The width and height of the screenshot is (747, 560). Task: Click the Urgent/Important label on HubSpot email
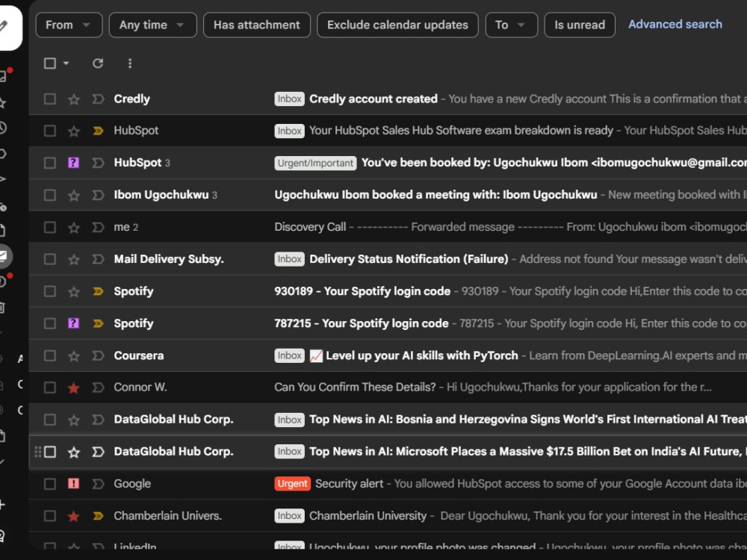[315, 163]
